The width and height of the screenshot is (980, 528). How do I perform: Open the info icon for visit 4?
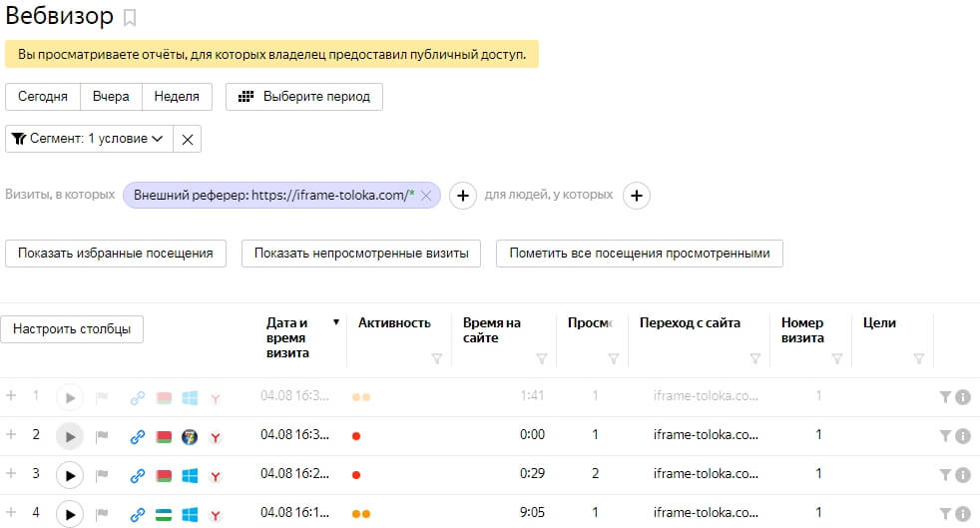pyautogui.click(x=963, y=514)
